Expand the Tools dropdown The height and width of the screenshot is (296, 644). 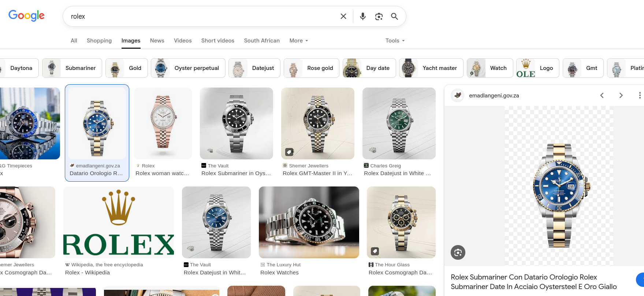(x=395, y=41)
